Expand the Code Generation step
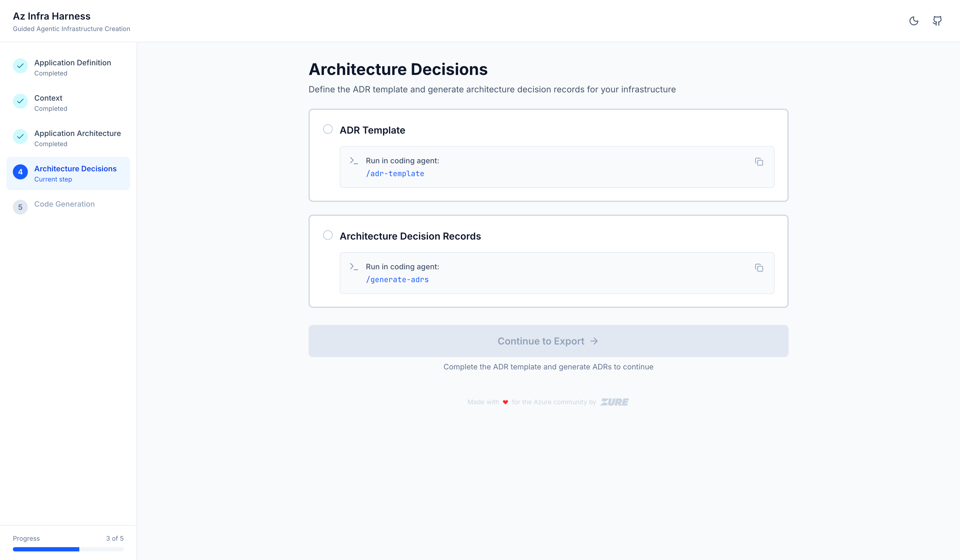Image resolution: width=960 pixels, height=560 pixels. 64,205
